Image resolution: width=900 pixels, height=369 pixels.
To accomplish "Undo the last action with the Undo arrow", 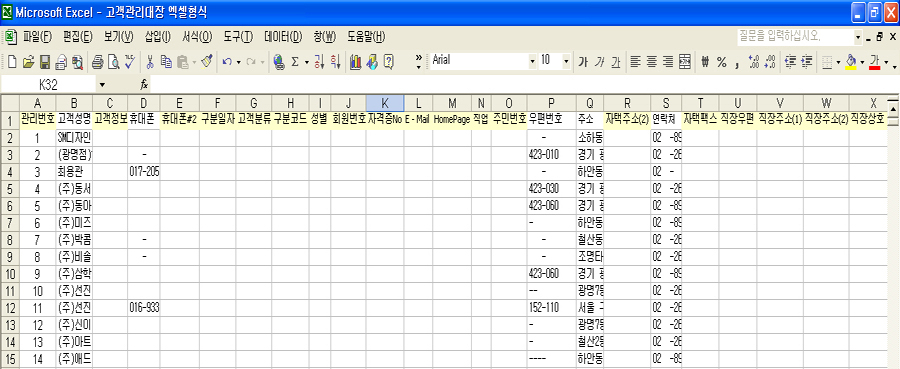I will point(227,61).
